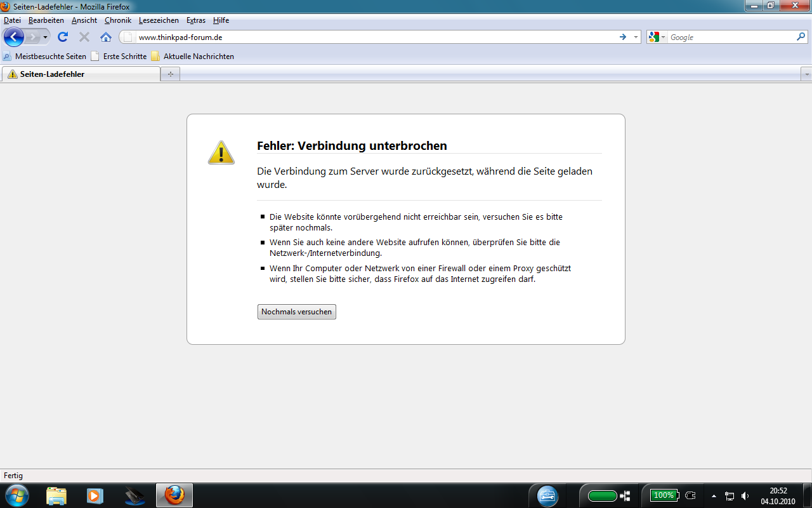The height and width of the screenshot is (508, 812).
Task: Open a new tab with plus button
Action: click(x=170, y=74)
